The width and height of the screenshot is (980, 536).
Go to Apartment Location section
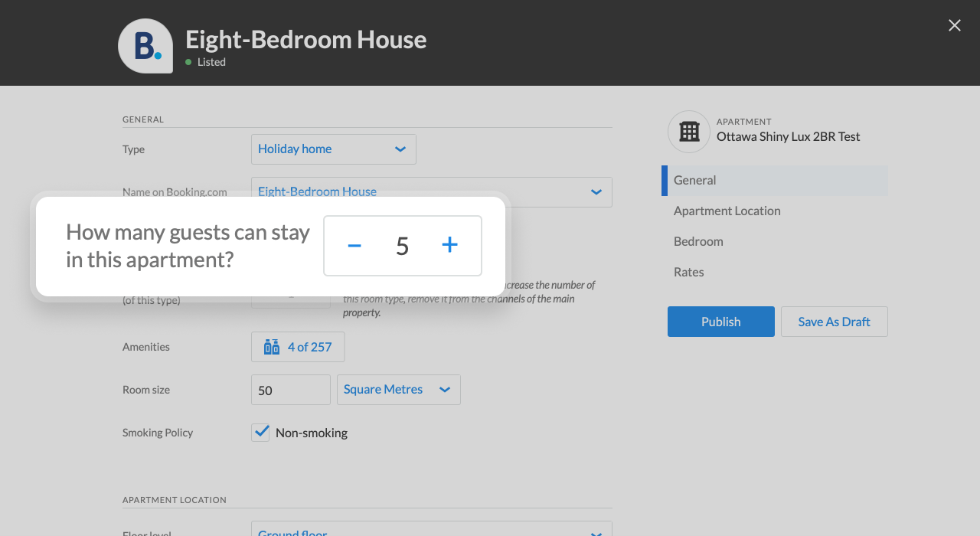727,211
